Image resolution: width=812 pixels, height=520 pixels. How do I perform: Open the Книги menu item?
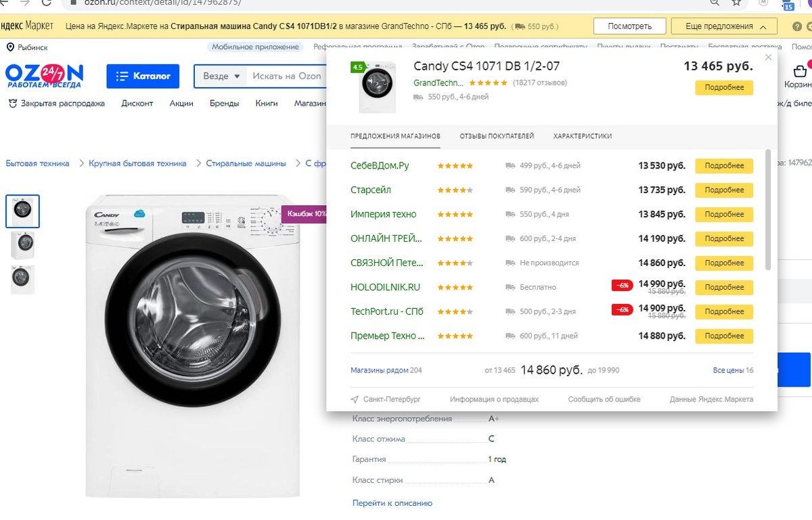pos(267,104)
